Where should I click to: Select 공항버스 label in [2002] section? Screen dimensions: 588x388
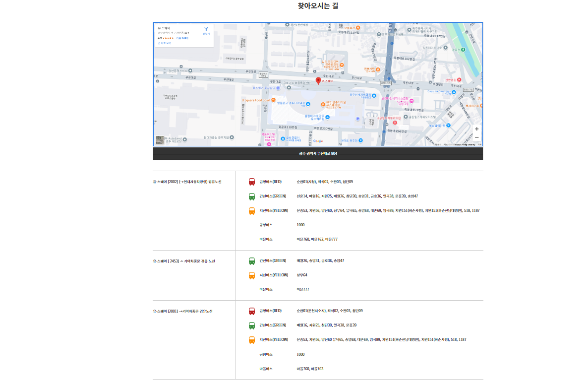click(x=266, y=225)
